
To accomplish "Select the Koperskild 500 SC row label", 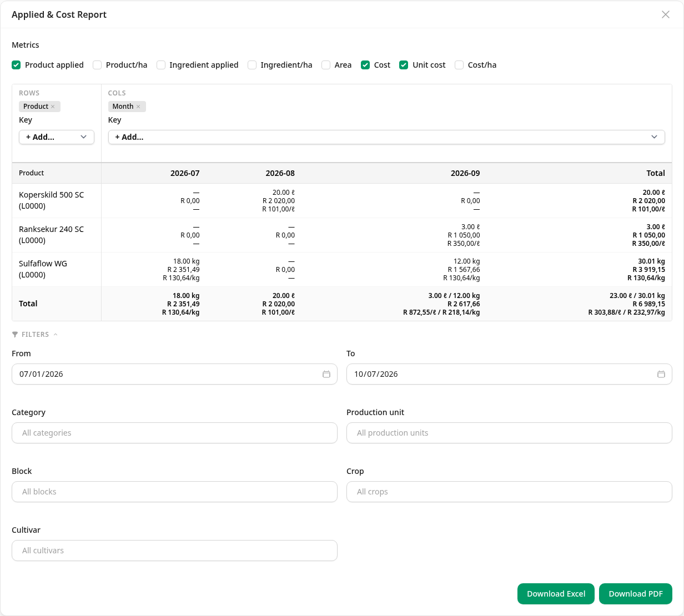I will click(x=52, y=200).
